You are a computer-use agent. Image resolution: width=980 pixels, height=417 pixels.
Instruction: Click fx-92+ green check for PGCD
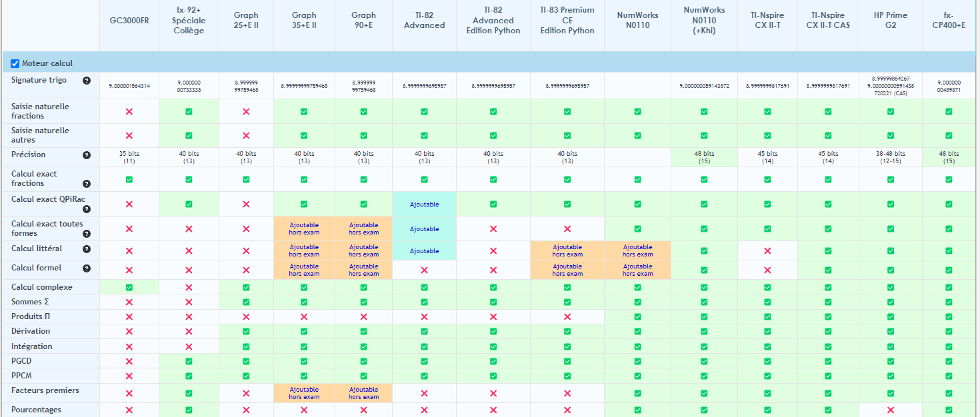click(x=189, y=361)
